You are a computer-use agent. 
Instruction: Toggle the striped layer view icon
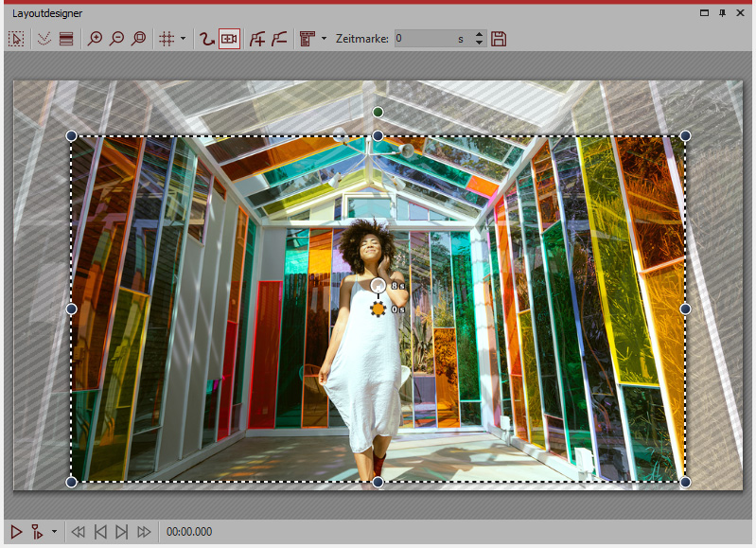pos(66,39)
